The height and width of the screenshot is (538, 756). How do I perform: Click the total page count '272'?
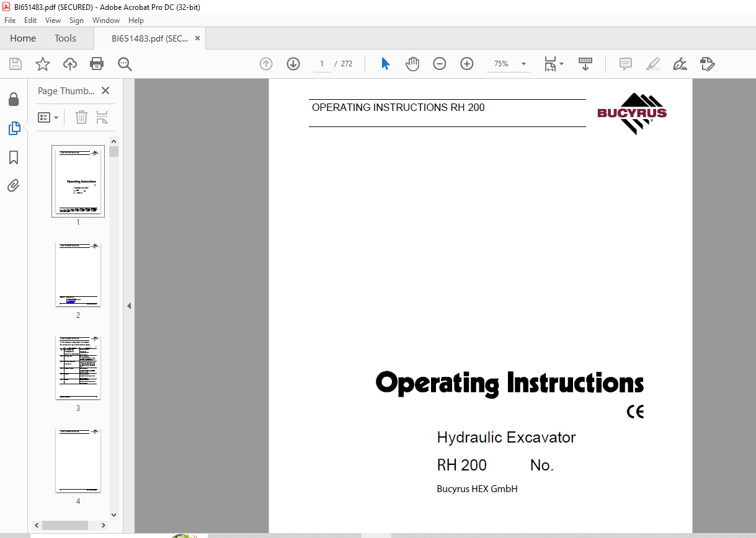[347, 64]
